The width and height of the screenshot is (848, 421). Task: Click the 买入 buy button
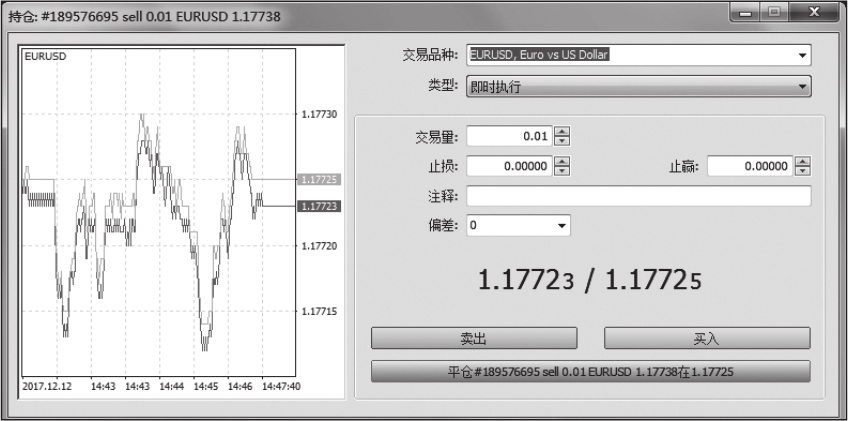pyautogui.click(x=707, y=338)
